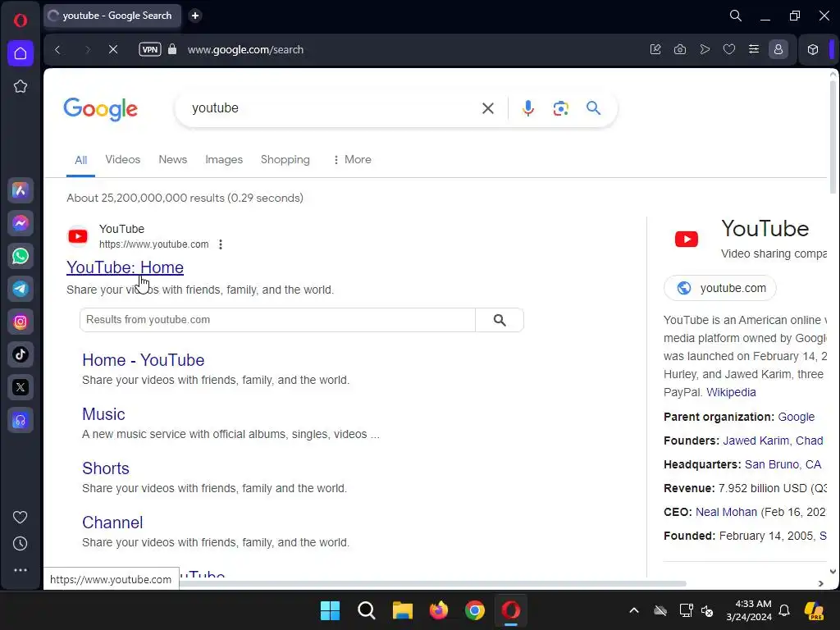Viewport: 840px width, 630px height.
Task: Open the profile account icon
Action: coord(778,49)
